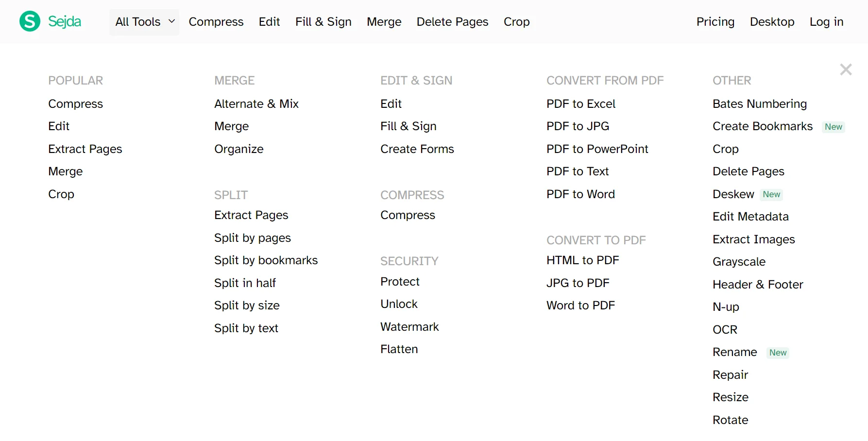Image resolution: width=868 pixels, height=441 pixels.
Task: Open Split by bookmarks tool
Action: coord(266,260)
